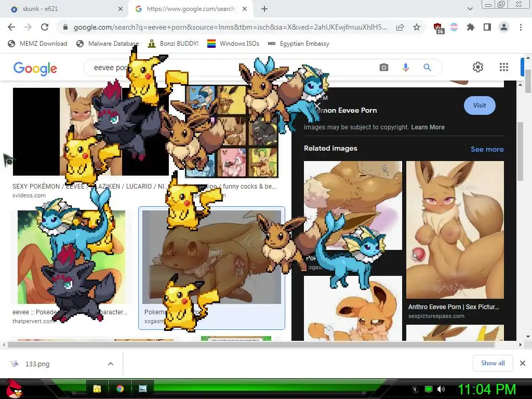This screenshot has width=532, height=399.
Task: Open the third taskbar window icon
Action: click(143, 389)
